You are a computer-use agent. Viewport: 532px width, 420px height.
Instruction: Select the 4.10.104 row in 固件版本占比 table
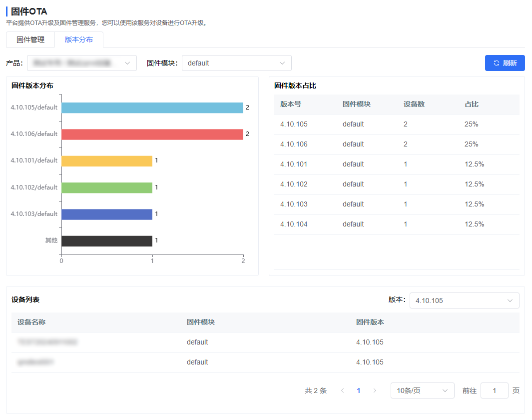coord(397,224)
